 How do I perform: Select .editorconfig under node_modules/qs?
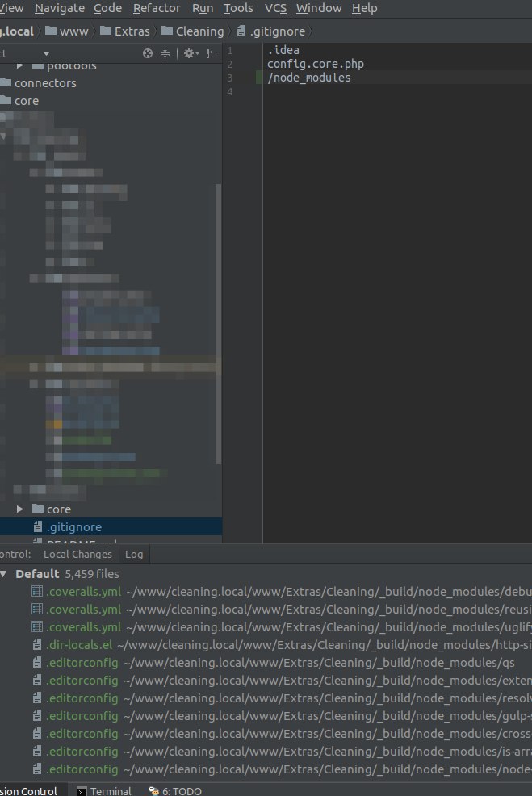[82, 663]
